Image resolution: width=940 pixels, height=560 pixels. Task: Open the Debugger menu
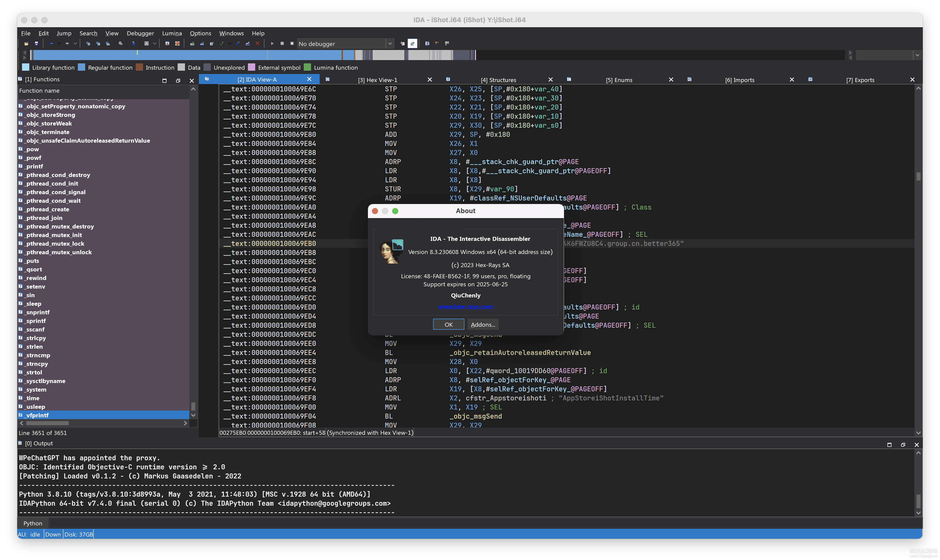(140, 33)
